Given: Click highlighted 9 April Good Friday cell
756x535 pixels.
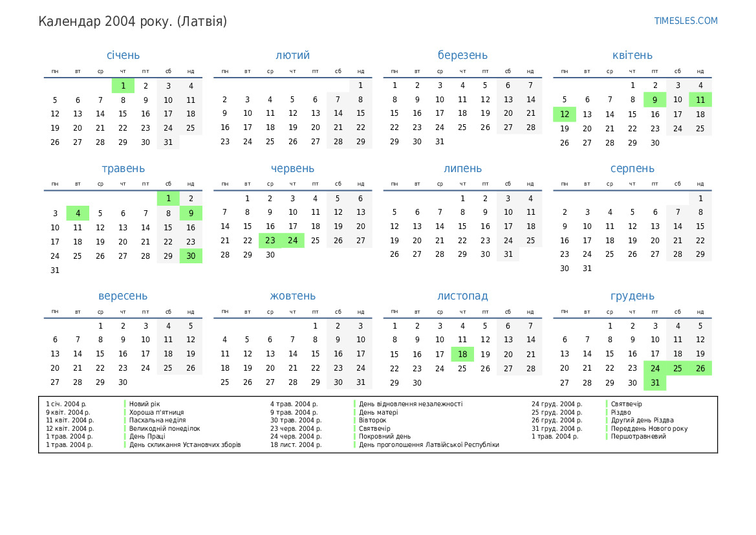Looking at the screenshot, I should [654, 100].
